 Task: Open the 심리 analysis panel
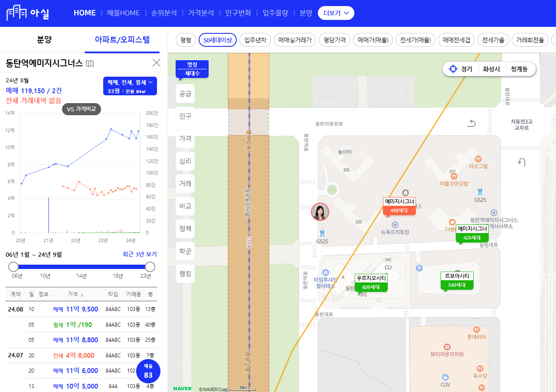(185, 161)
